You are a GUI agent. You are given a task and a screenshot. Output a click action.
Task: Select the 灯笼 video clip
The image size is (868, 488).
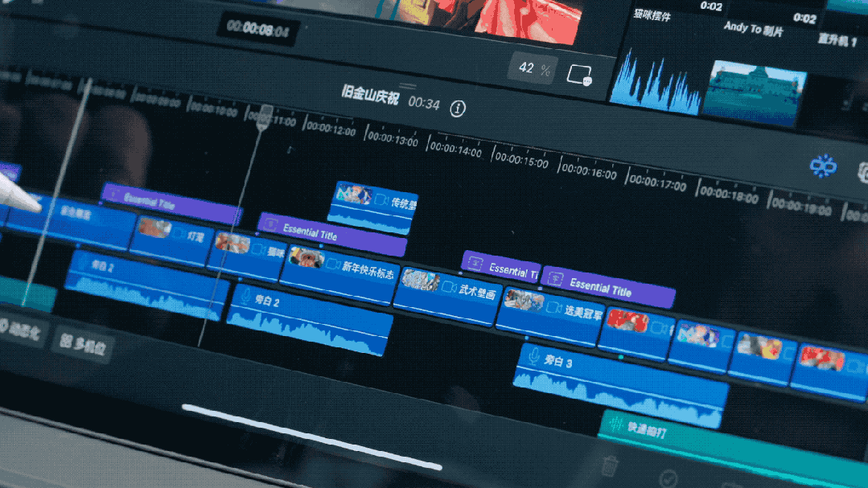coord(173,240)
